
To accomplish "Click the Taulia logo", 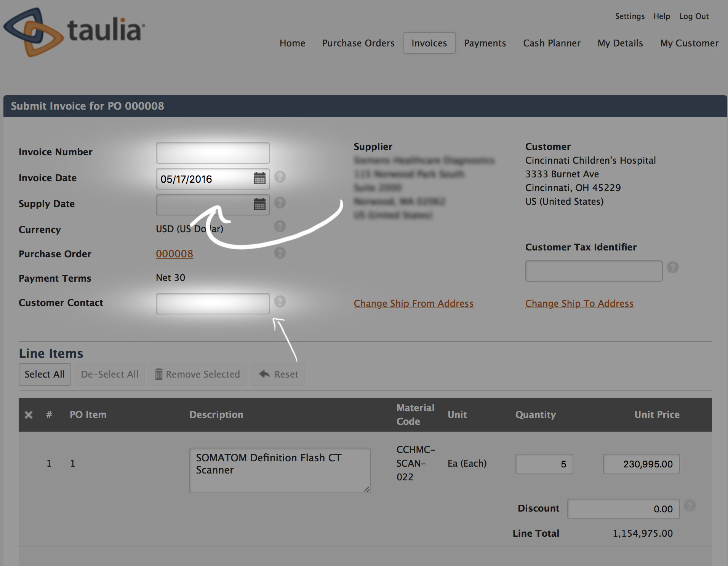I will point(74,32).
